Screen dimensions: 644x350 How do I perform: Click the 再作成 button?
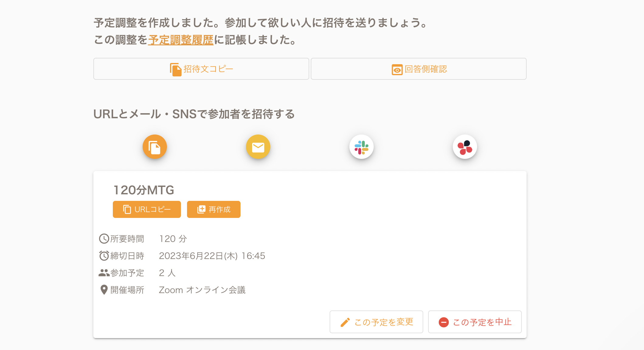click(x=213, y=209)
